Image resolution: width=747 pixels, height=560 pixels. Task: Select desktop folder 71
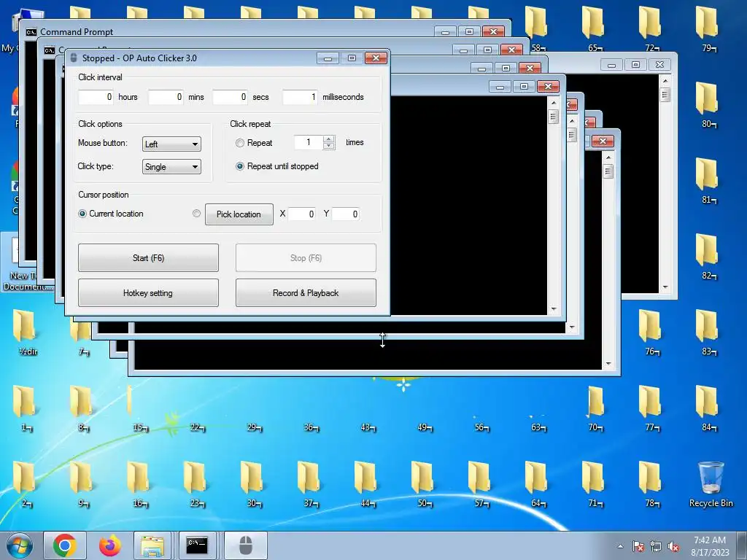tap(595, 484)
